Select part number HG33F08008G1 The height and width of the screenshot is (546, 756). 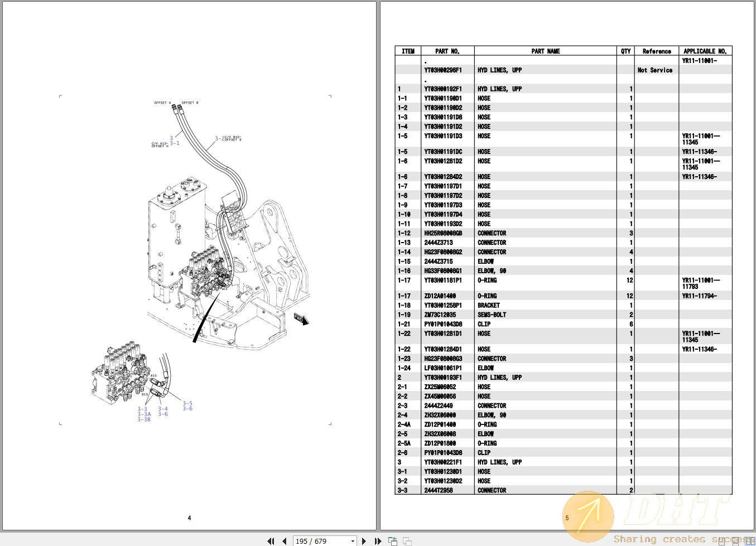click(443, 271)
